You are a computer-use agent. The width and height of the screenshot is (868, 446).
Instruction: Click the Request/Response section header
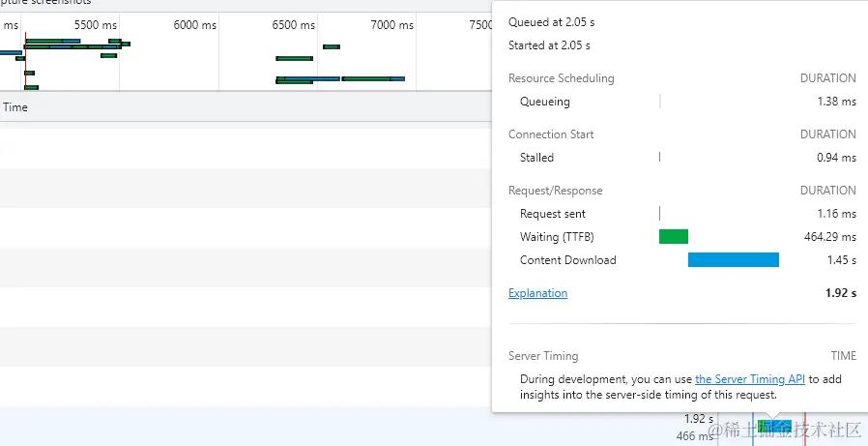tap(555, 191)
